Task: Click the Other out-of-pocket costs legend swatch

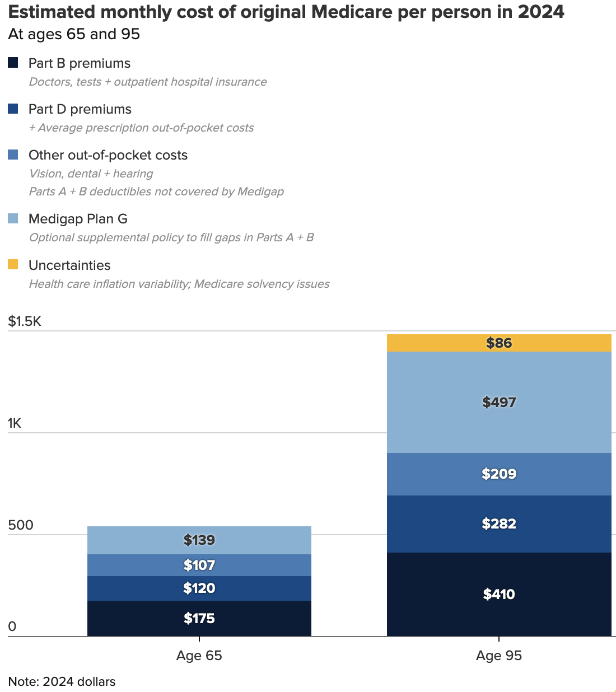Action: pos(13,155)
